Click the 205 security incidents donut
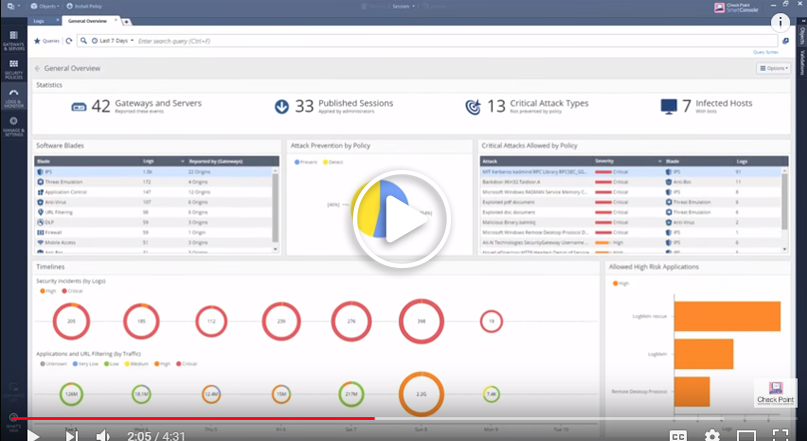Viewport: 807px width, 441px height. (72, 321)
